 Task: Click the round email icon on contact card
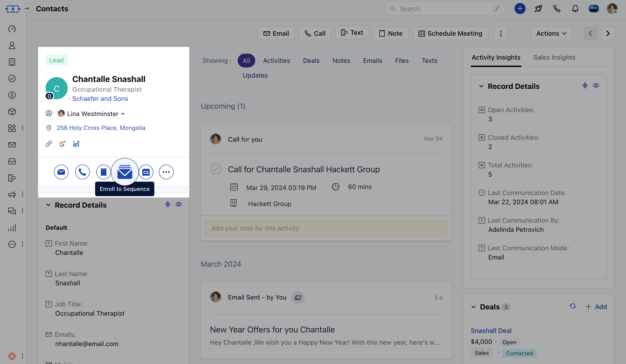(61, 172)
